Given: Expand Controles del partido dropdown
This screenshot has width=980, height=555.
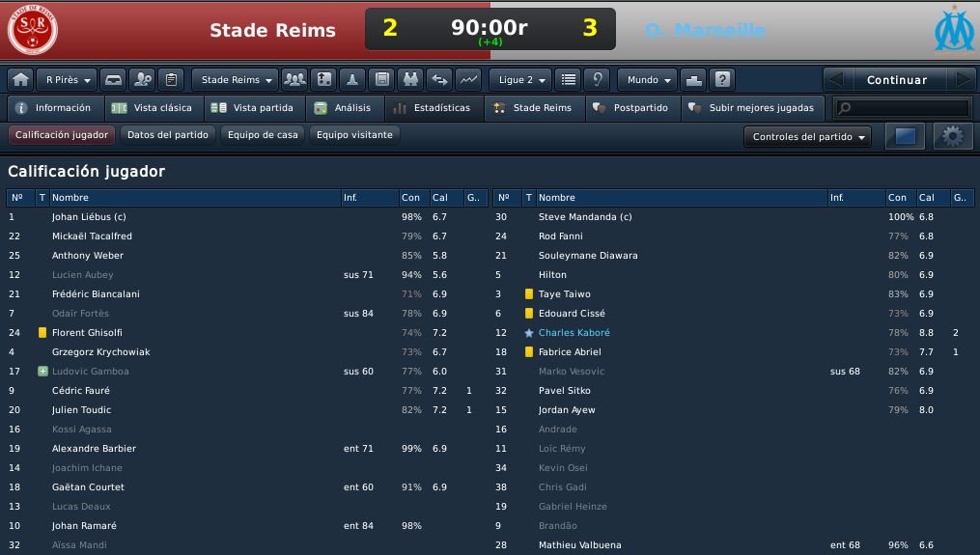Looking at the screenshot, I should [x=807, y=136].
